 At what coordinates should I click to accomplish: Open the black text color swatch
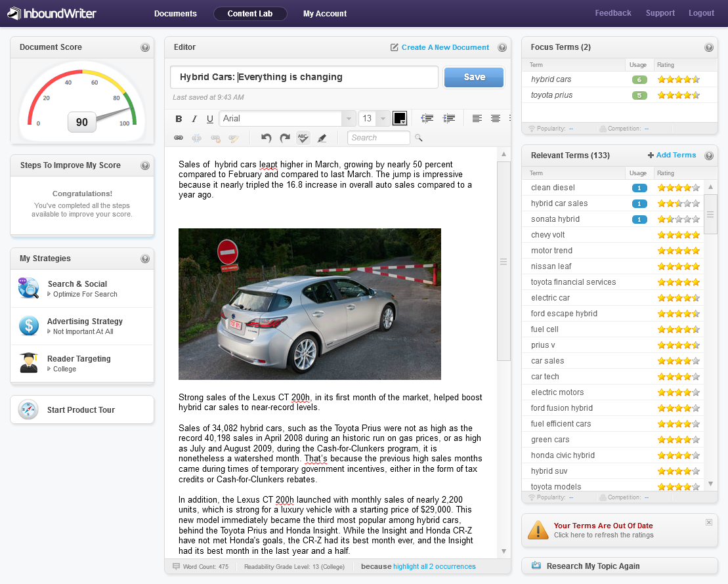(x=400, y=119)
